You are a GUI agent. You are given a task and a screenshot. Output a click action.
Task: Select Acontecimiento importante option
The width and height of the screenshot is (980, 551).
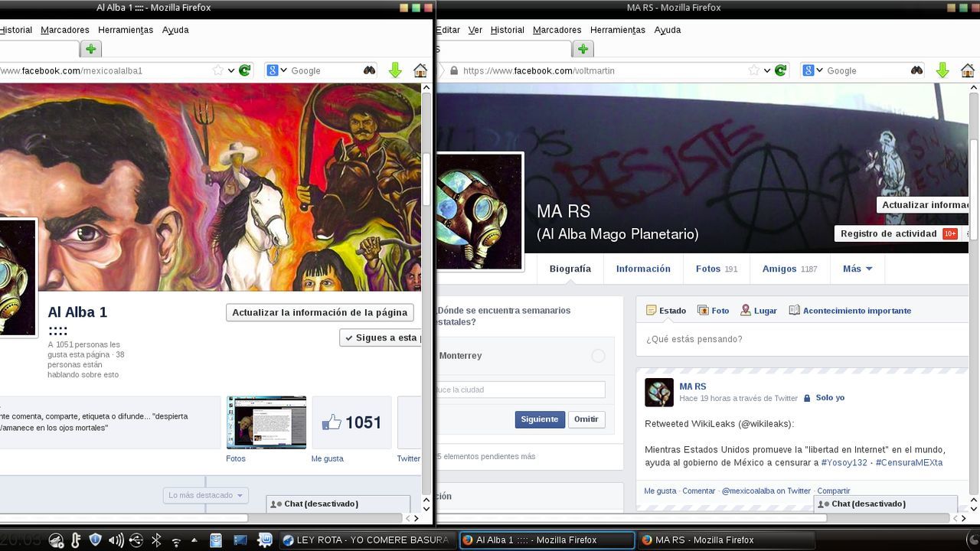[x=850, y=311]
